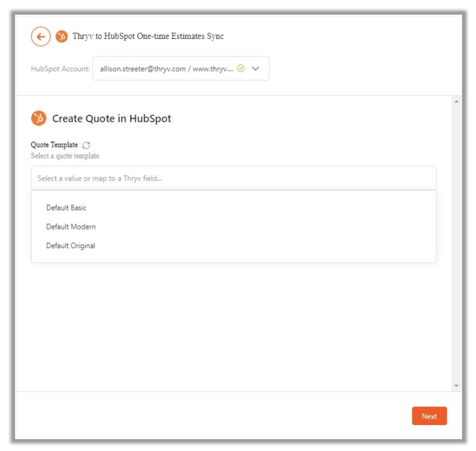Screen dimensions: 476x451
Task: Click the Quote Template value input field
Action: tap(234, 178)
